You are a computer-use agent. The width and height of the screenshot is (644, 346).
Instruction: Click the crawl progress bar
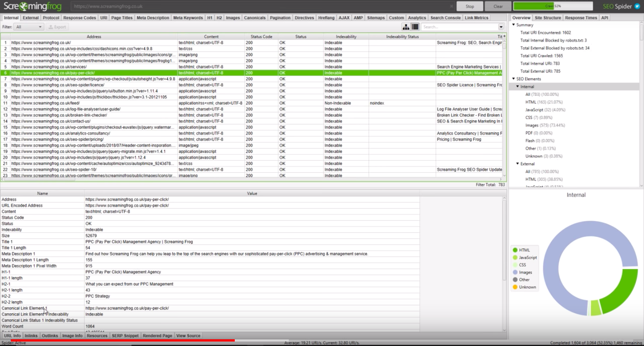[x=554, y=6]
